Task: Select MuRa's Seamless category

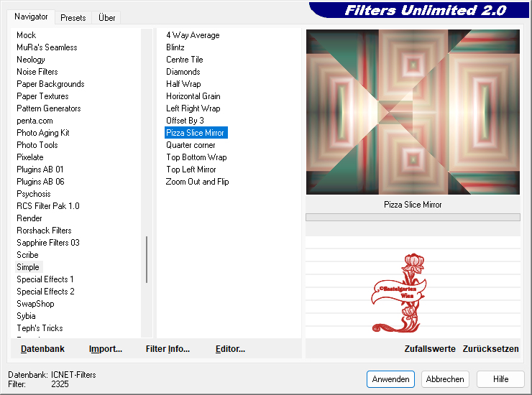Action: coord(47,47)
